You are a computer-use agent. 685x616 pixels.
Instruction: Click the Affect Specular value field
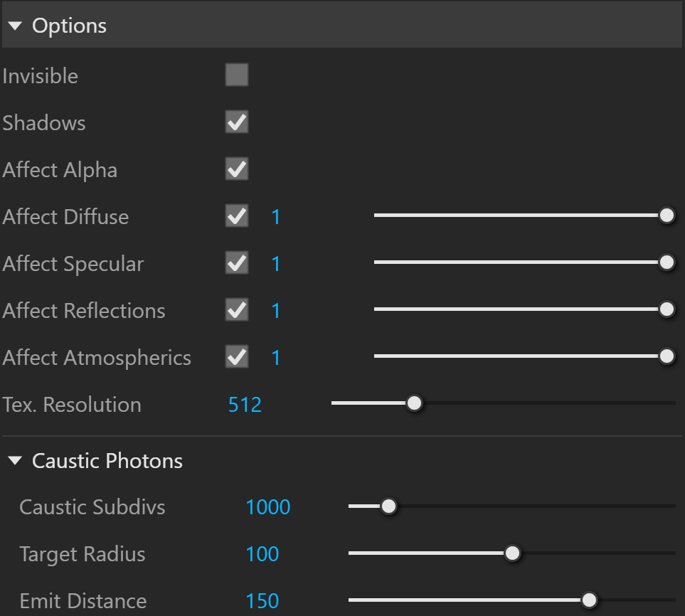coord(276,264)
